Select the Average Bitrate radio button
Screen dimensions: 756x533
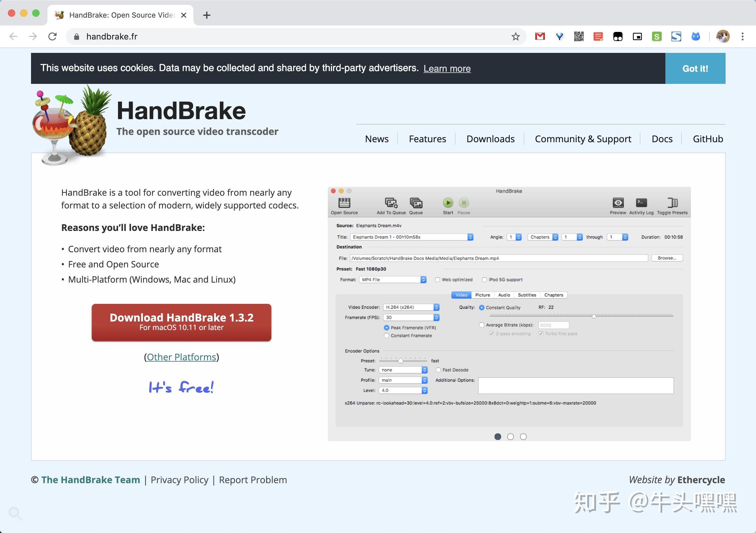(x=482, y=325)
